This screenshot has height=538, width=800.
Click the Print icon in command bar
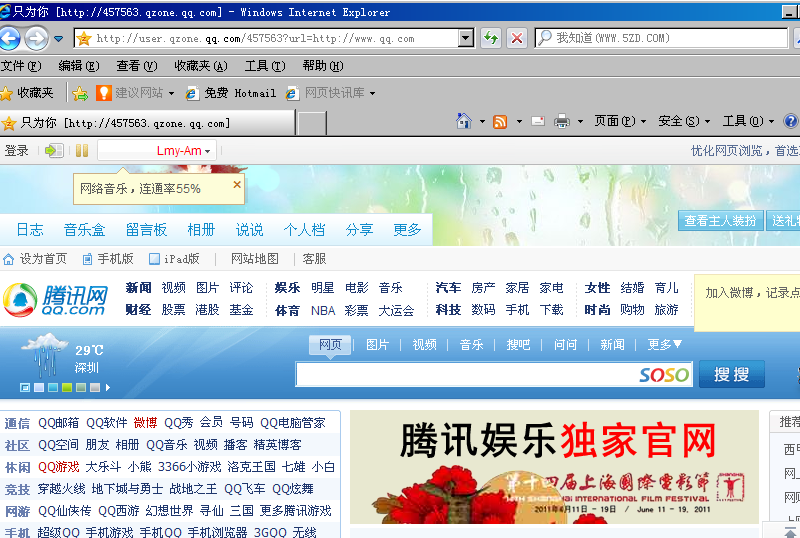click(562, 121)
